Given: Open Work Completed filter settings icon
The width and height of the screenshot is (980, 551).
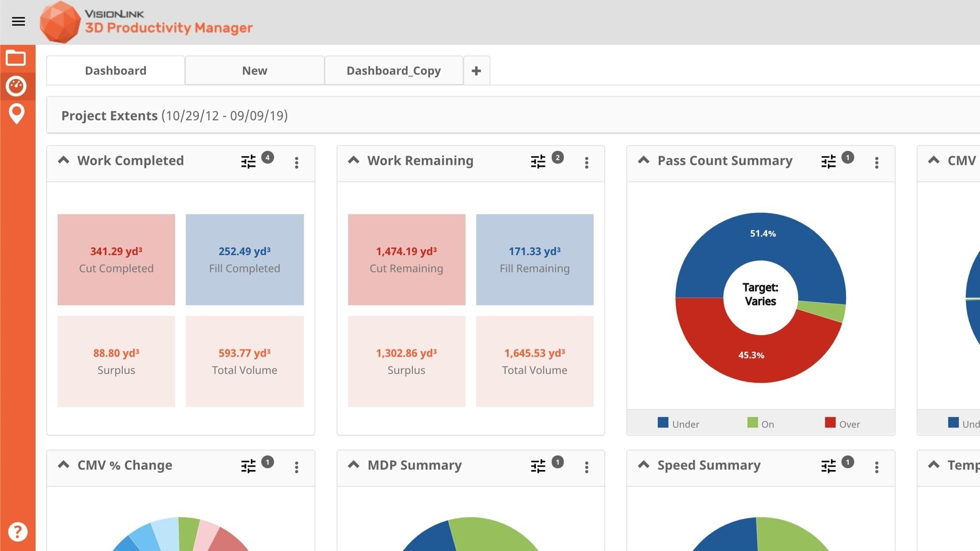Looking at the screenshot, I should click(248, 162).
